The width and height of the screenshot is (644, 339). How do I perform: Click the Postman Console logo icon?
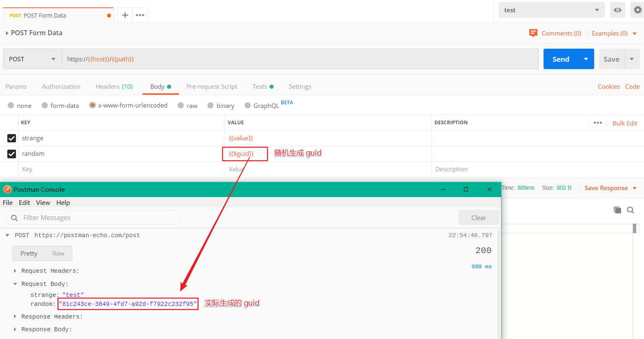pyautogui.click(x=7, y=189)
